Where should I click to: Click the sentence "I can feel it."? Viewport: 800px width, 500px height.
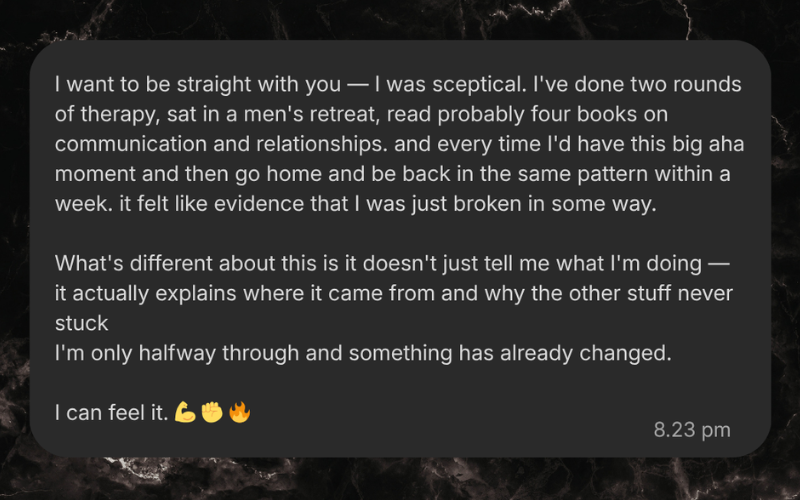tap(111, 411)
